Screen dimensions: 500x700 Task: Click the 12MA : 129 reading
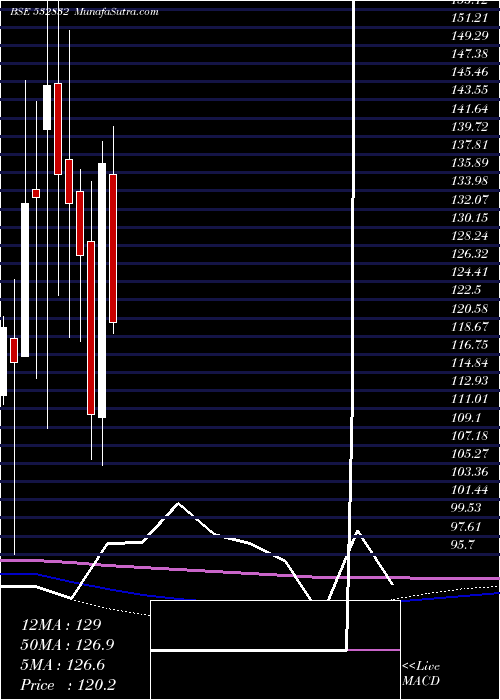coord(61,625)
